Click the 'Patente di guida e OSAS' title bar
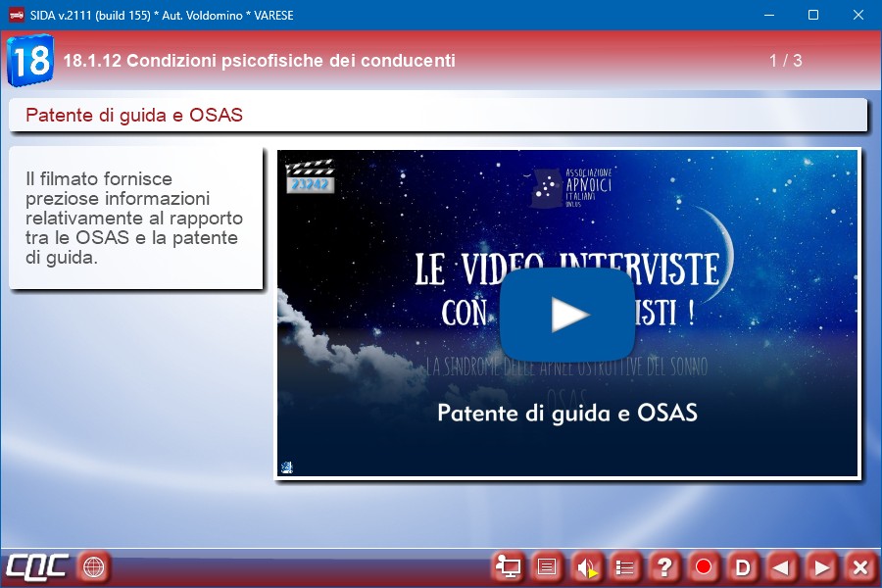882x588 pixels. click(437, 116)
